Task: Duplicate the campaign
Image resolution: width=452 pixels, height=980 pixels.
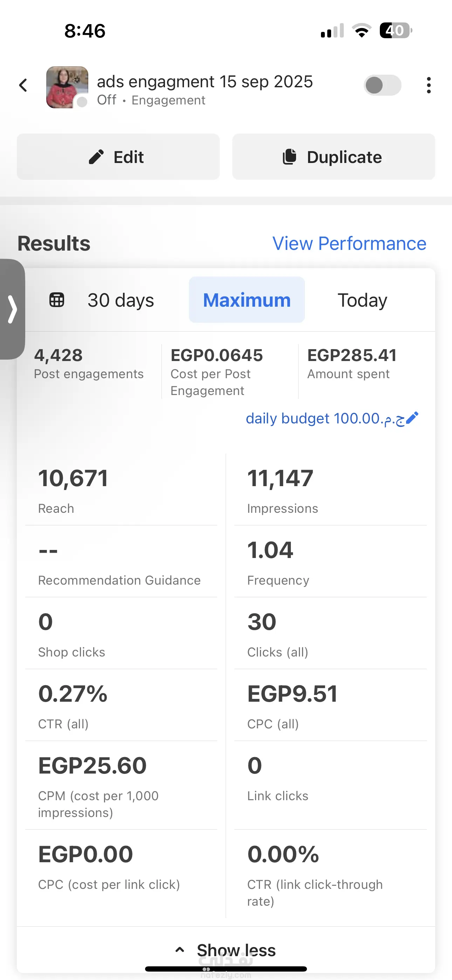Action: [x=333, y=157]
